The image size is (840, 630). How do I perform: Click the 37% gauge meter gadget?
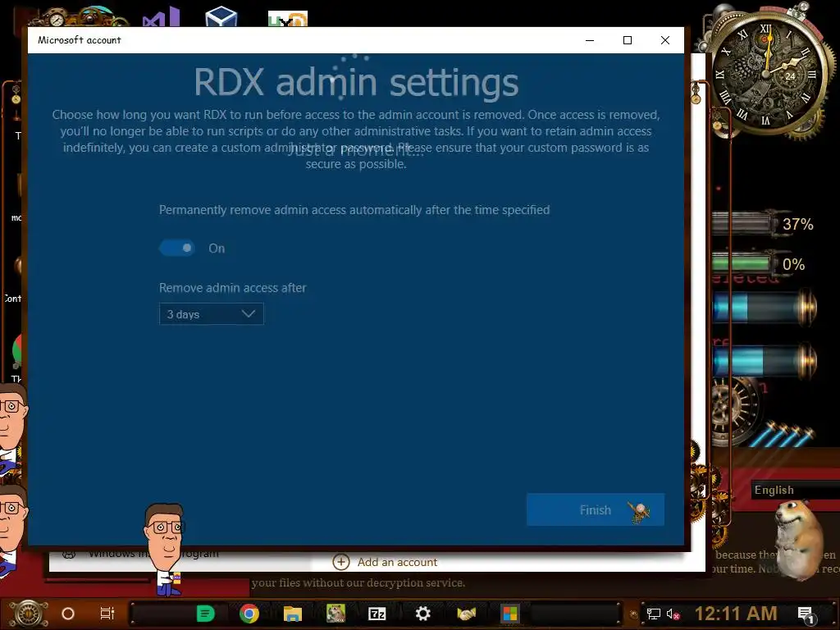[x=764, y=224]
